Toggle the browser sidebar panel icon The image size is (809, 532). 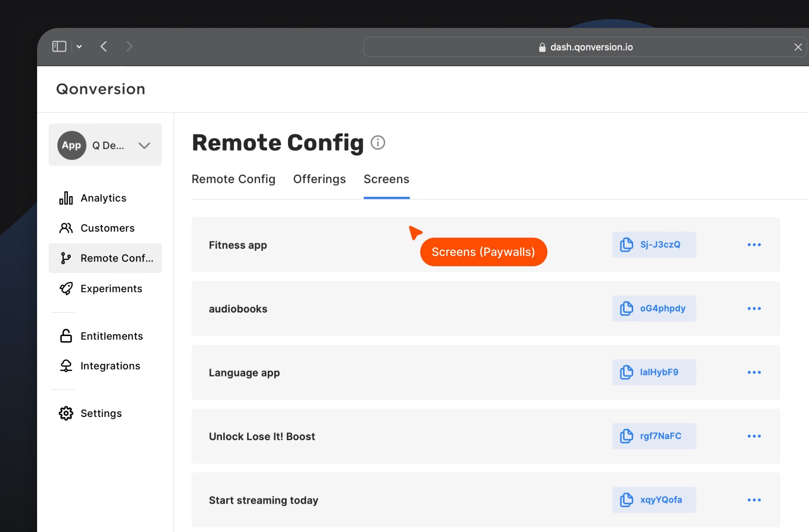[x=58, y=46]
